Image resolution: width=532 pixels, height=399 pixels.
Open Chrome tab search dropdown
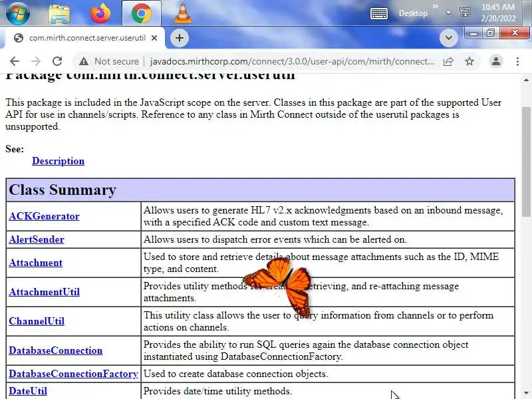pyautogui.click(x=448, y=38)
